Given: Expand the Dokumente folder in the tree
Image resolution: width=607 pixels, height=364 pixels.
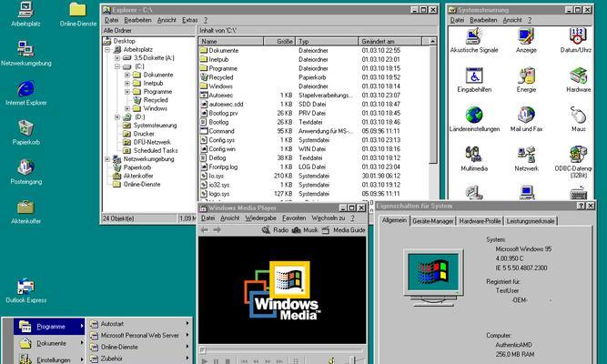Looking at the screenshot, I should click(127, 75).
